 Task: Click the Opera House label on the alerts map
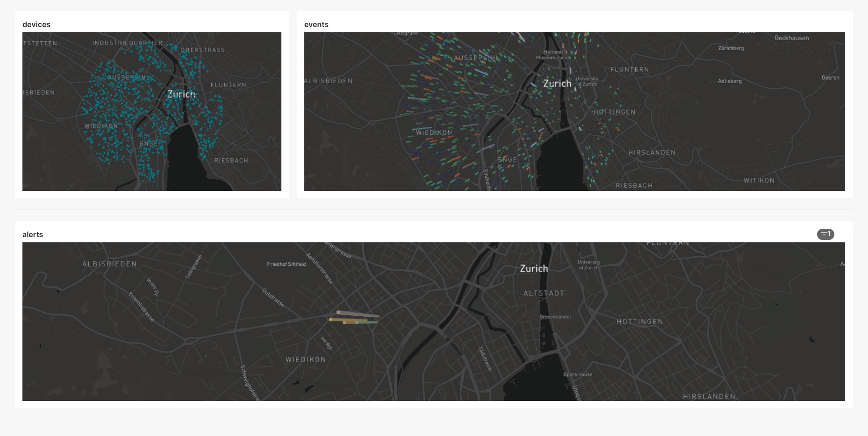click(577, 374)
